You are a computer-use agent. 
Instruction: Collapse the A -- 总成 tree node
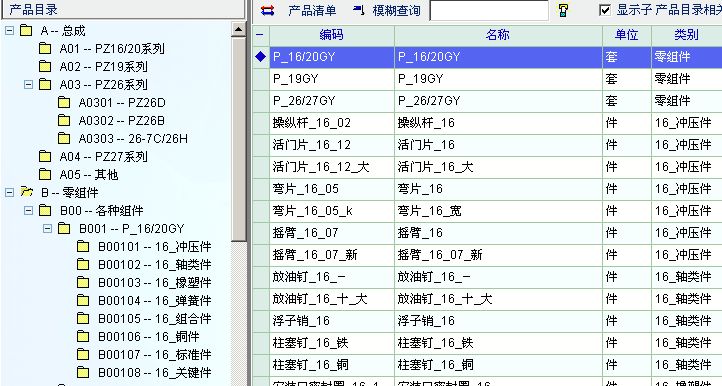(9, 31)
